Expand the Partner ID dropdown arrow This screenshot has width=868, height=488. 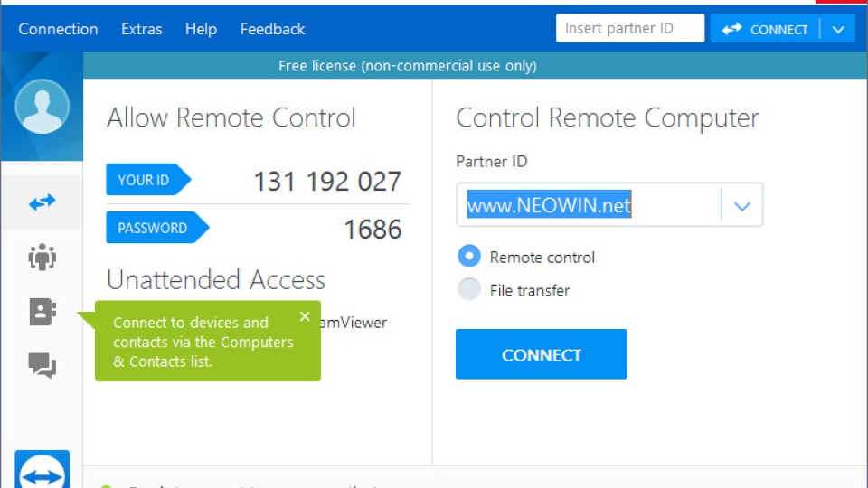742,206
